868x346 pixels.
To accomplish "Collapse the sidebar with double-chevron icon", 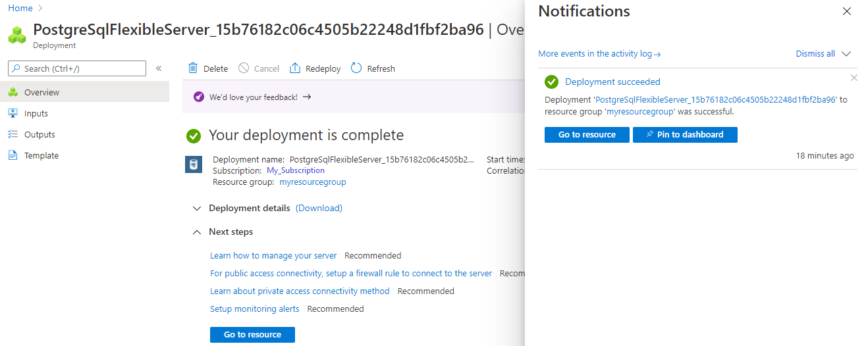I will coord(159,68).
